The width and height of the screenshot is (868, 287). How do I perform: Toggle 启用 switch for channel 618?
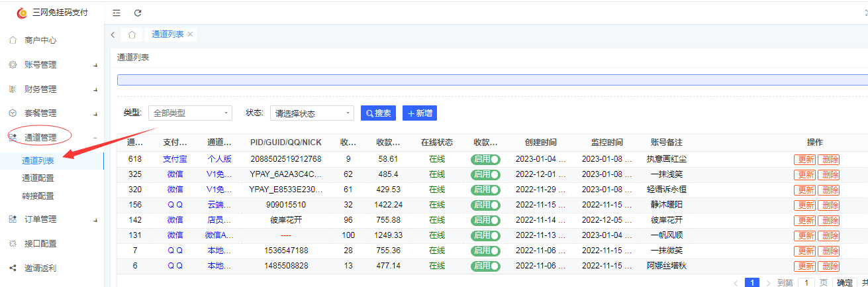(485, 159)
